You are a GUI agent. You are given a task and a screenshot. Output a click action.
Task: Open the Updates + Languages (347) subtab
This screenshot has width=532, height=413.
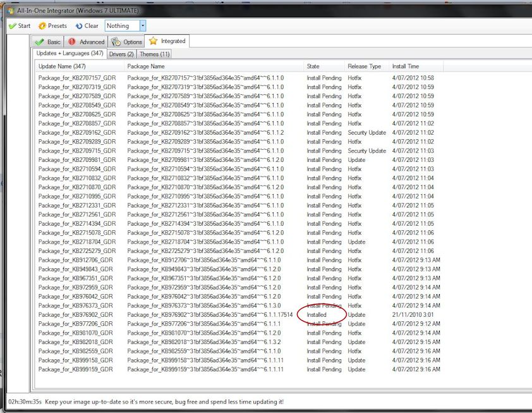(x=70, y=53)
